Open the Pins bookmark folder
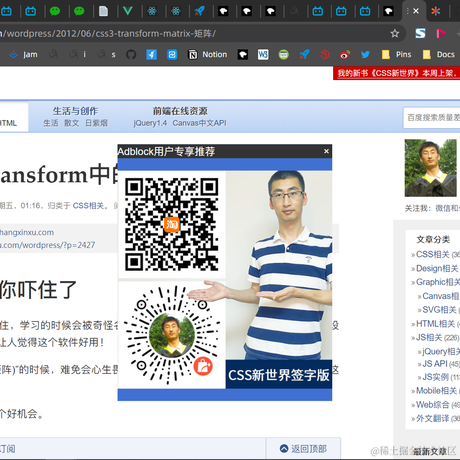This screenshot has width=460, height=460. 396,54
